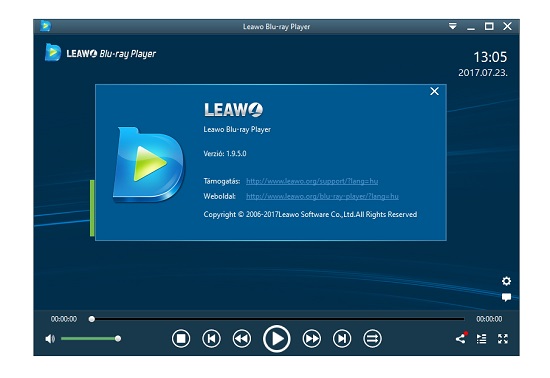Click the 2017.07.23. date text
The height and width of the screenshot is (378, 550).
[x=483, y=73]
